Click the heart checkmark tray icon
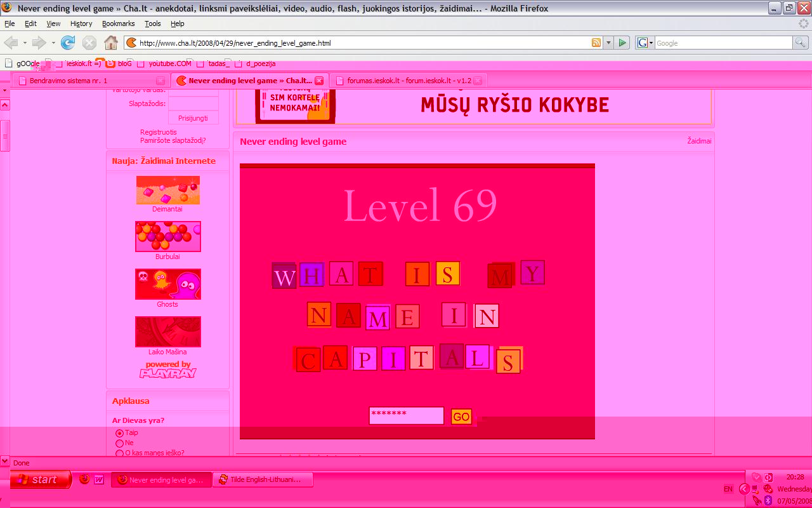The image size is (812, 508). point(756,478)
